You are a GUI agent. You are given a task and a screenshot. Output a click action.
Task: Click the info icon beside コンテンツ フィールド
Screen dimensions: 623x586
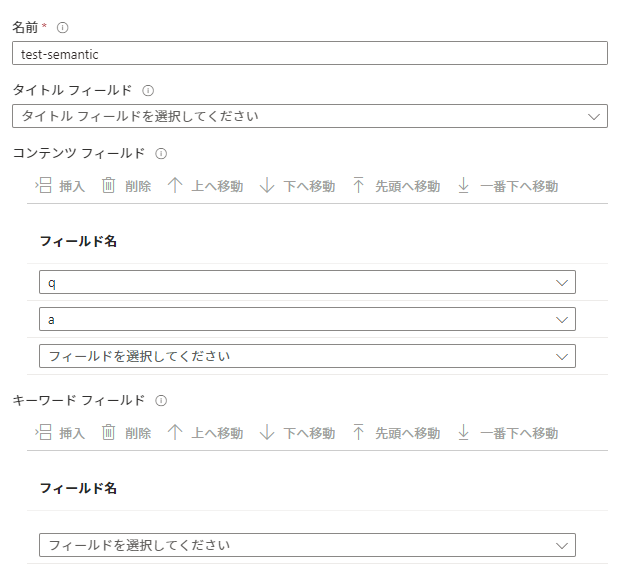coord(161,154)
